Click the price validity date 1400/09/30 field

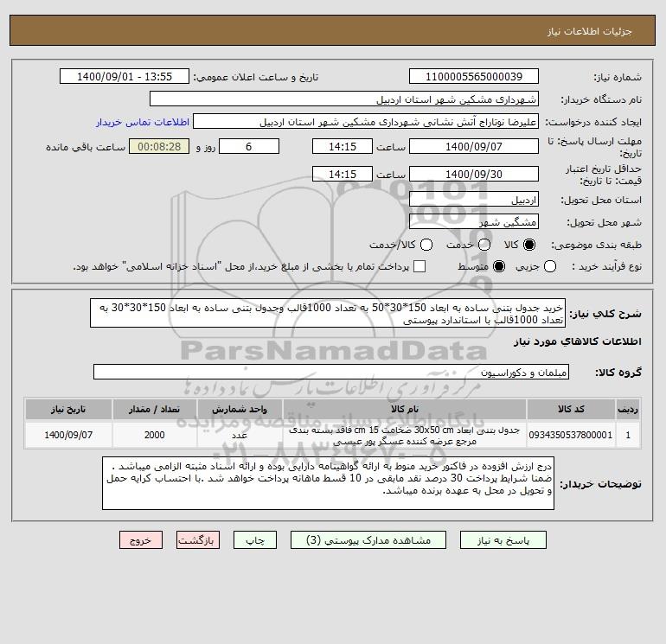tap(474, 174)
